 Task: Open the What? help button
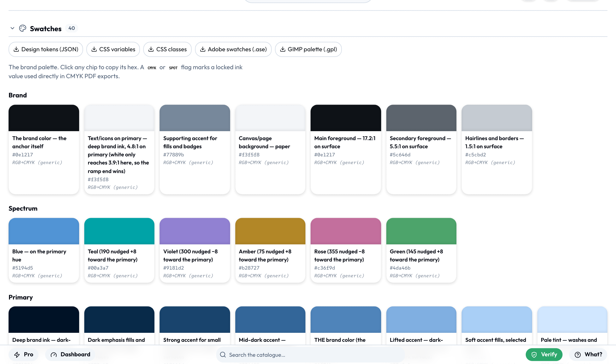click(588, 355)
